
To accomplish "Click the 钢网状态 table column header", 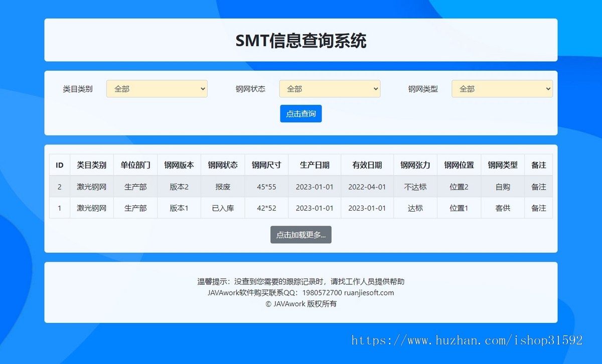I will click(223, 165).
